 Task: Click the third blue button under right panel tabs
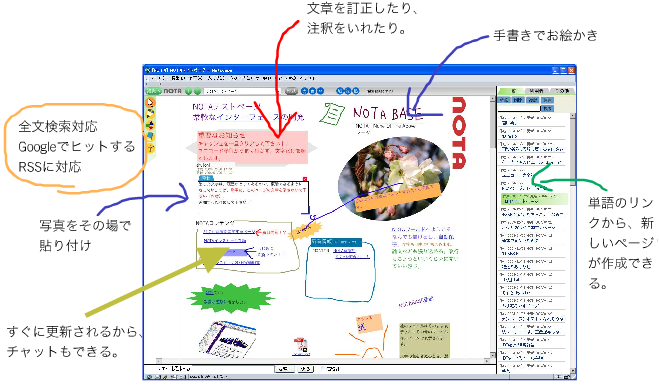pos(532,100)
